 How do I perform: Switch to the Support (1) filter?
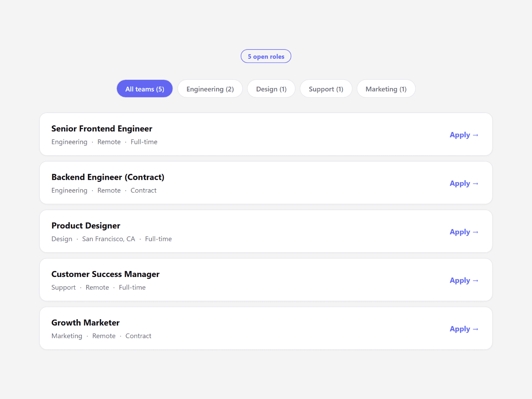326,89
